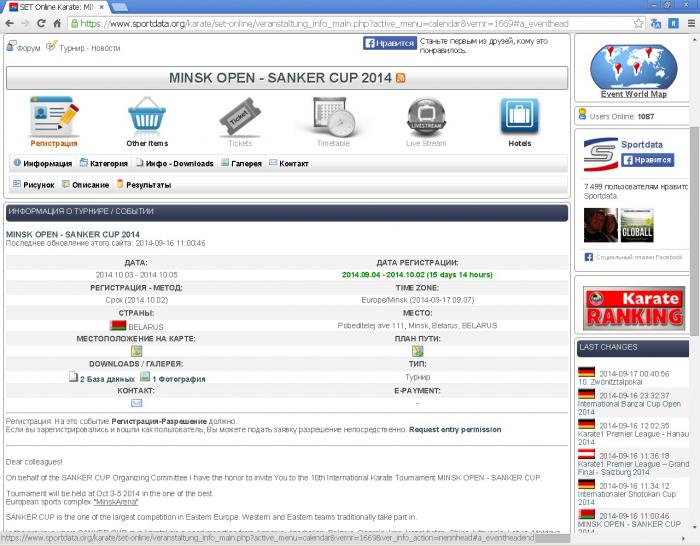Open the RSS feed icon beside the title
The width and height of the screenshot is (700, 546).
pyautogui.click(x=400, y=78)
